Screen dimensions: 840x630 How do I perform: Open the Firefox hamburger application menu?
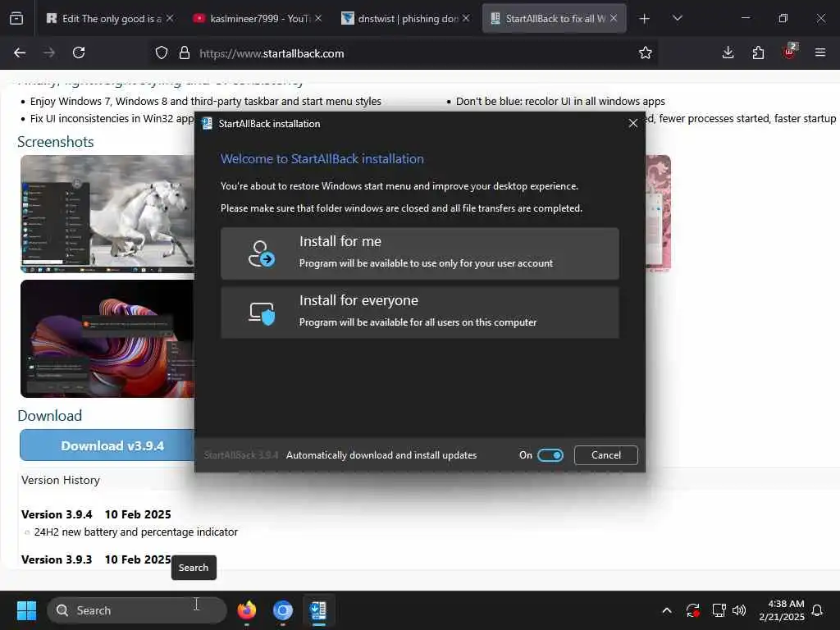coord(820,53)
